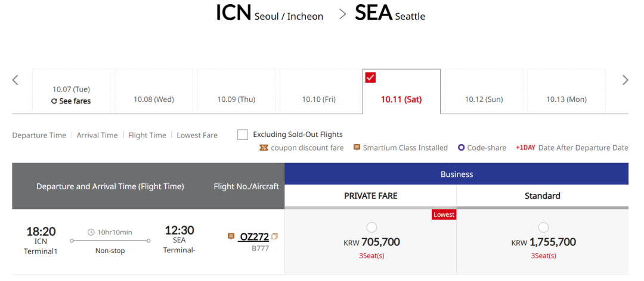644x281 pixels.
Task: Switch to the 10.12 (Sun) date tab
Action: point(484,99)
